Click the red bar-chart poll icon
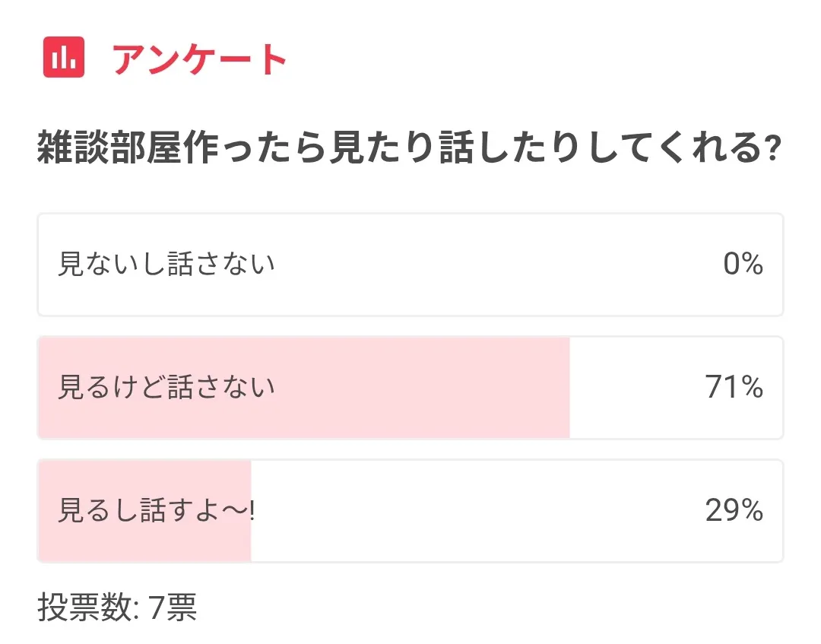Image resolution: width=821 pixels, height=644 pixels. coord(64,57)
